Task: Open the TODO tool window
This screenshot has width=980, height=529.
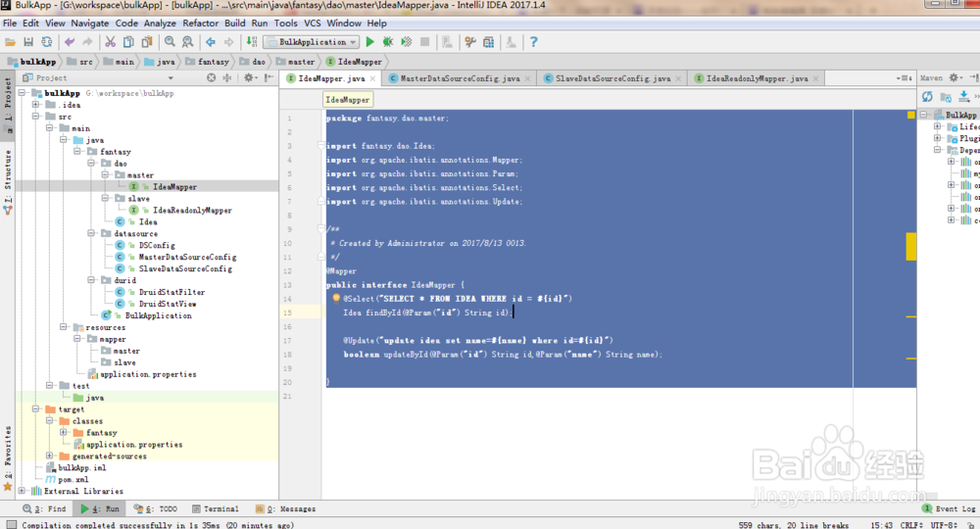Action: (155, 508)
